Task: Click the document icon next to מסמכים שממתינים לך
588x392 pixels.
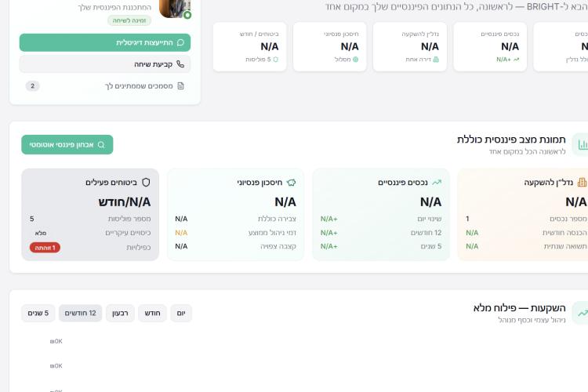Action: 180,86
